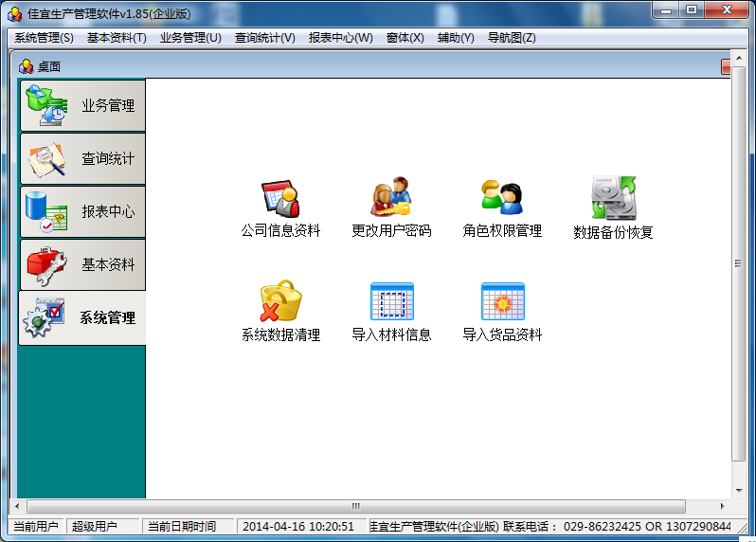Viewport: 756px width, 542px height.
Task: Open the 数据备份恢复 icon
Action: tap(613, 208)
